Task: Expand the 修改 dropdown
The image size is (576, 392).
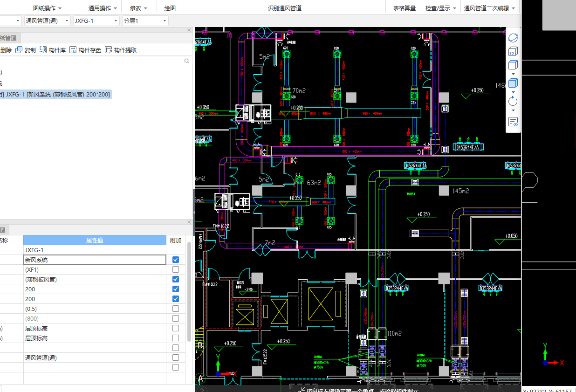Action: pos(138,8)
